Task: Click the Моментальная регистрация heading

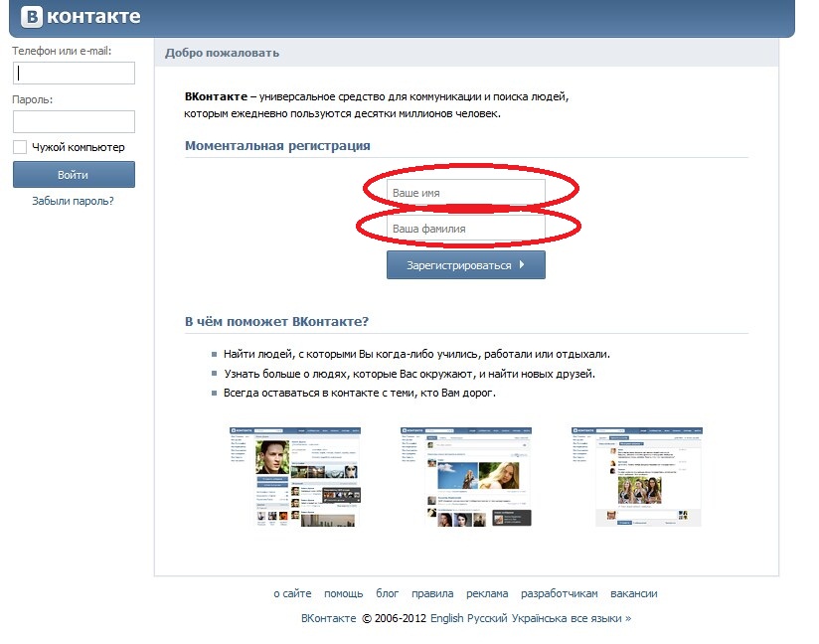Action: click(277, 146)
